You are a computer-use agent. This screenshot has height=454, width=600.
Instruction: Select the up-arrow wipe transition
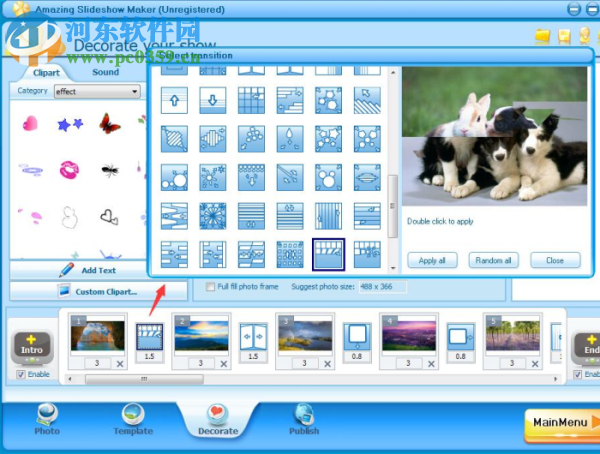pos(174,100)
